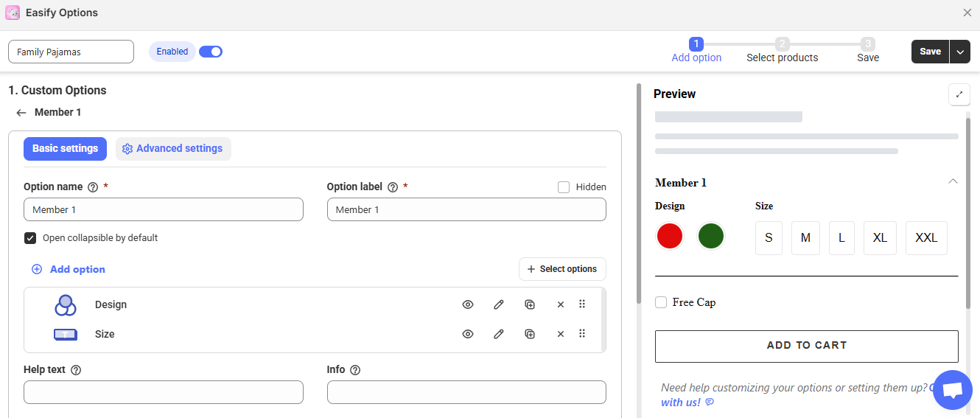Select the red Design color swatch

pyautogui.click(x=670, y=237)
